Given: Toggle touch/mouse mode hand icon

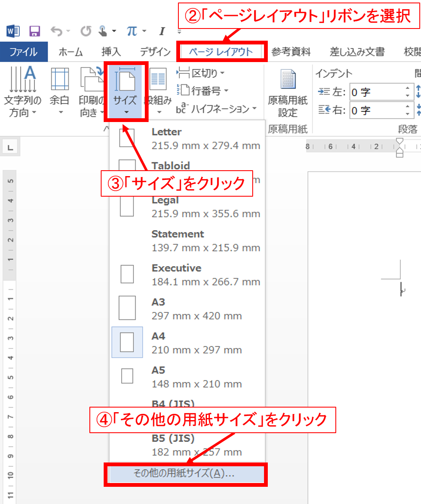Looking at the screenshot, I should pyautogui.click(x=102, y=31).
